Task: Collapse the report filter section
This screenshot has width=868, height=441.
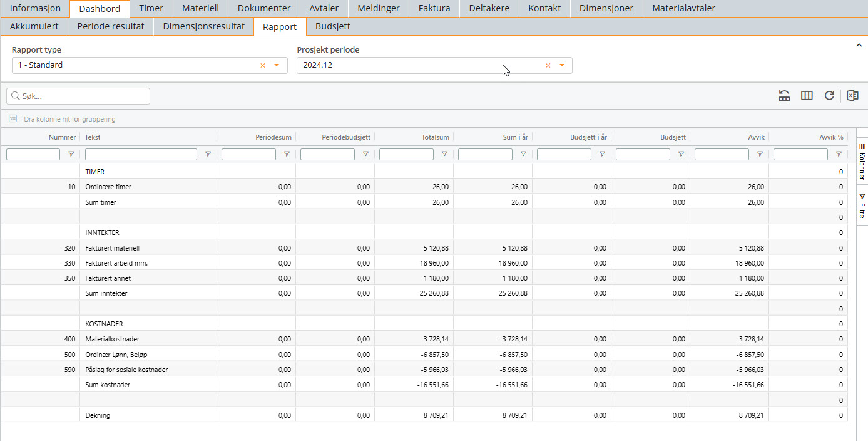Action: 859,45
